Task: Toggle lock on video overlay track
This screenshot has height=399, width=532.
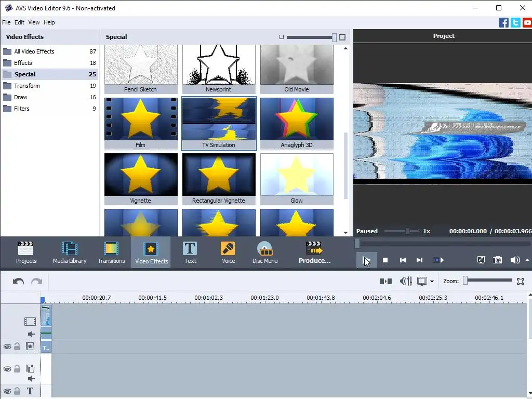Action: (x=17, y=368)
